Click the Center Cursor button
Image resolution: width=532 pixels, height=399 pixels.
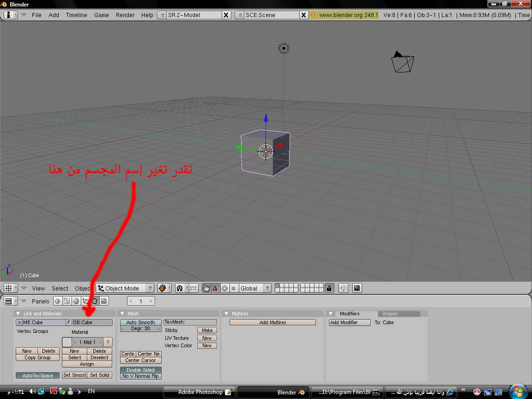tap(140, 360)
